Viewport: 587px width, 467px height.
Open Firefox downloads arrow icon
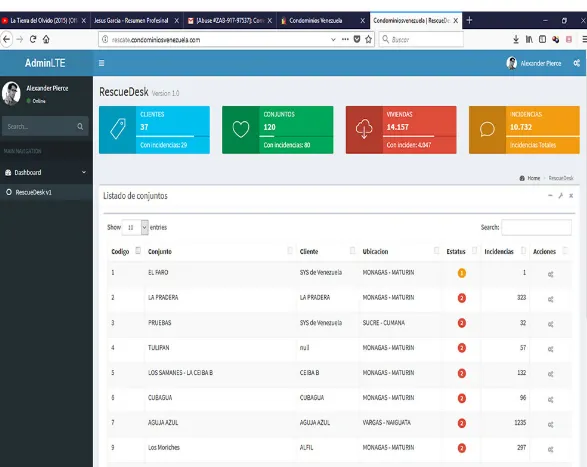click(x=516, y=39)
